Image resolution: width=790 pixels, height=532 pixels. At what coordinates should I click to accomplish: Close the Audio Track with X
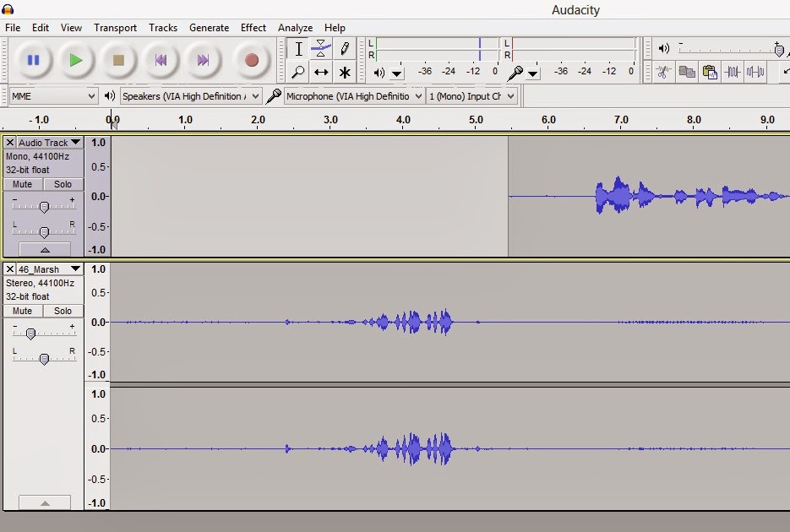pos(9,143)
